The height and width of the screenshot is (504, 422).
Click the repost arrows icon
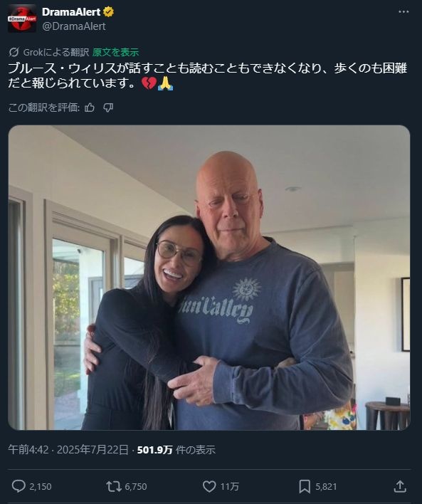click(x=114, y=486)
